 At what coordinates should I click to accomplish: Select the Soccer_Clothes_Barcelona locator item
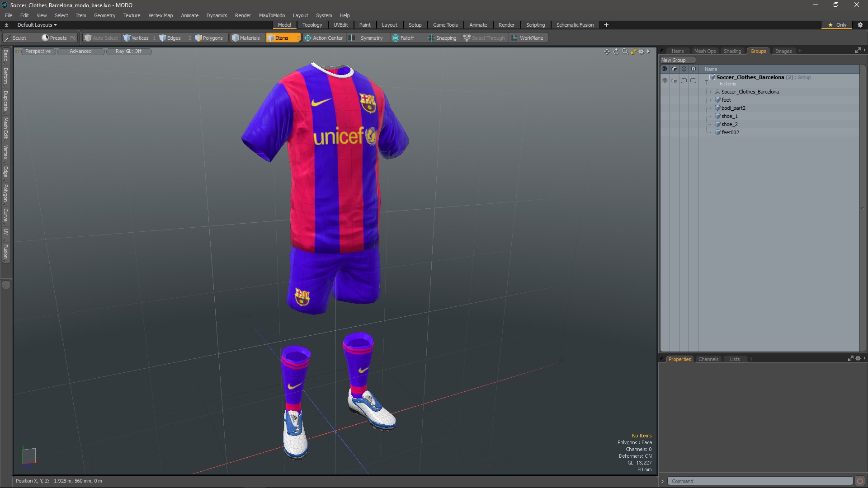pyautogui.click(x=750, y=92)
